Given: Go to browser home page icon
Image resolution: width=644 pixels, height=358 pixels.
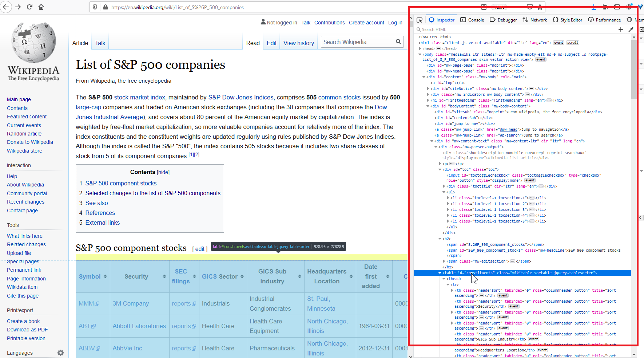Looking at the screenshot, I should (41, 7).
